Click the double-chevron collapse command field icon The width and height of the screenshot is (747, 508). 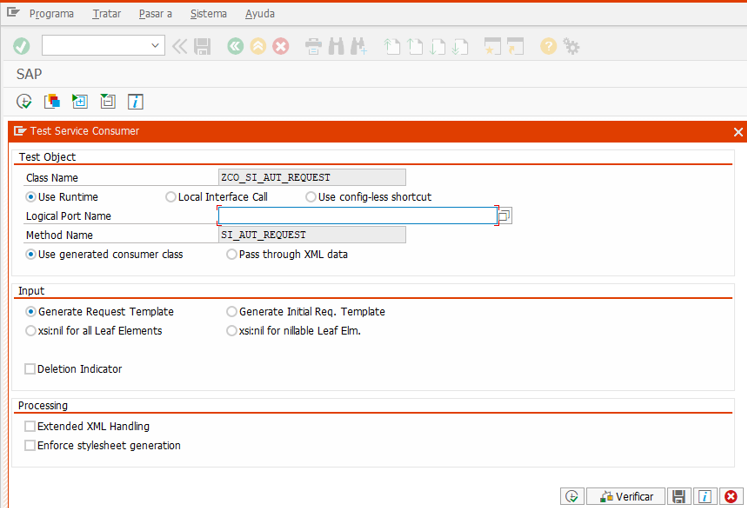click(180, 46)
